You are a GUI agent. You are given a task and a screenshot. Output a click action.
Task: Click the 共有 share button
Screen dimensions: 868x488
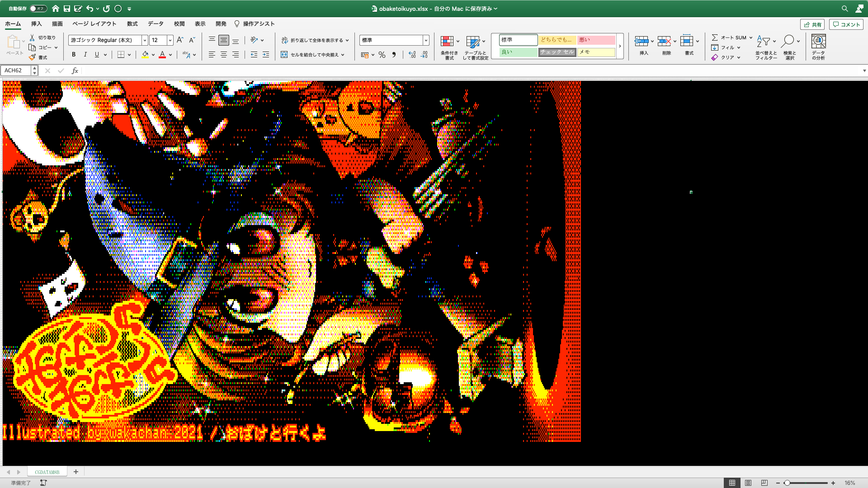pos(812,24)
